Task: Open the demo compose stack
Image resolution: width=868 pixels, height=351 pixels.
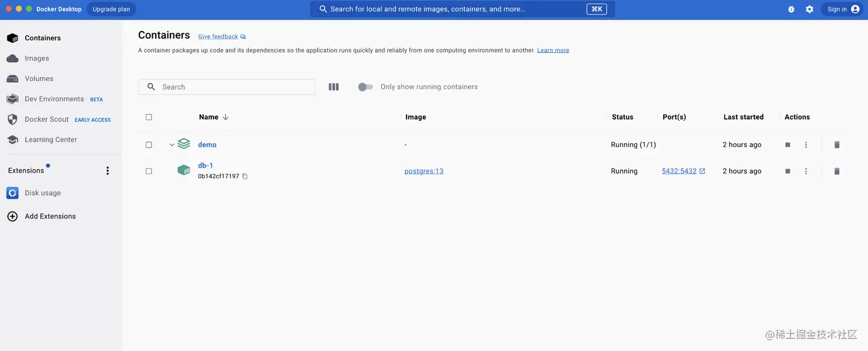Action: (x=207, y=145)
